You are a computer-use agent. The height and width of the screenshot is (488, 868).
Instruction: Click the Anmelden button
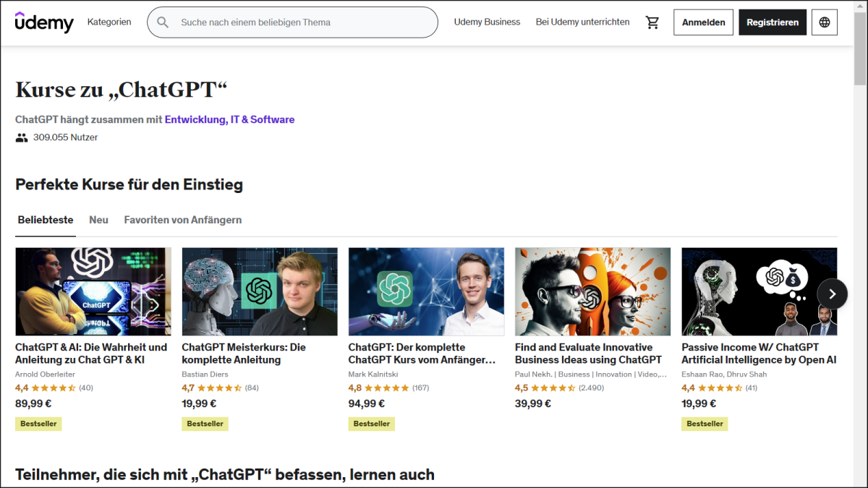703,22
